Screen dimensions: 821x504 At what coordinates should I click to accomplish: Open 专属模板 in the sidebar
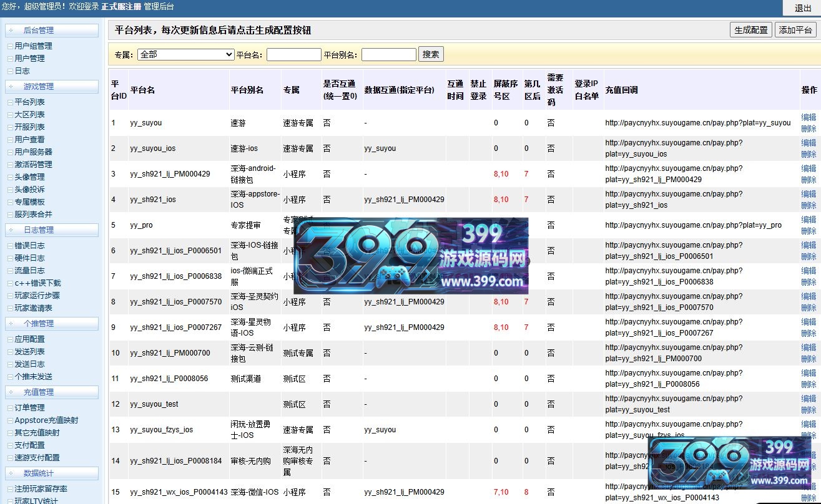30,202
